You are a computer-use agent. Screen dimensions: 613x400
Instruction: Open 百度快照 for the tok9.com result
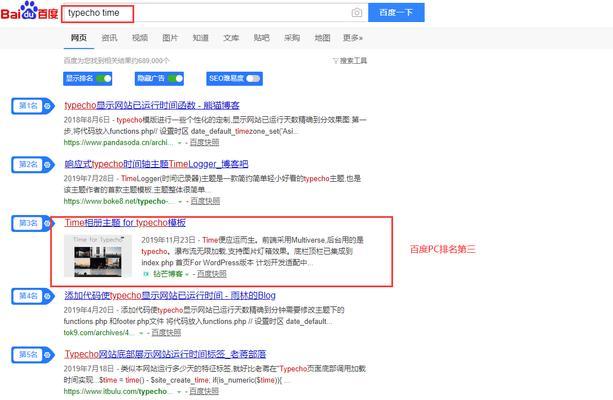click(x=166, y=333)
